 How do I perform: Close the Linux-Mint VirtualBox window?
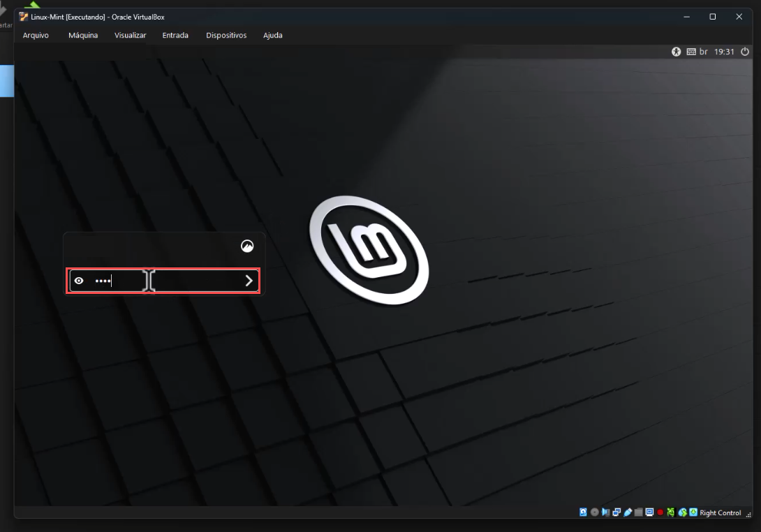739,17
